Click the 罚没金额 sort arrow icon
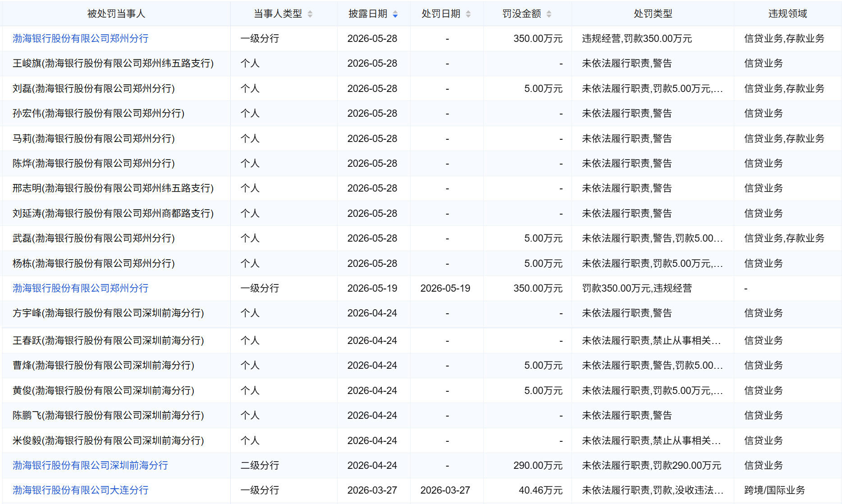The image size is (842, 504). 549,14
